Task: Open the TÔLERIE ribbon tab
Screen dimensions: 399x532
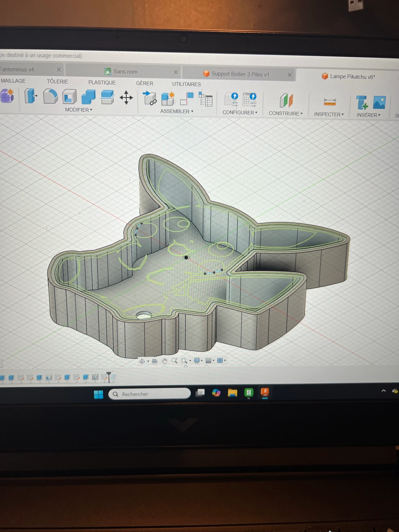Action: pos(57,82)
